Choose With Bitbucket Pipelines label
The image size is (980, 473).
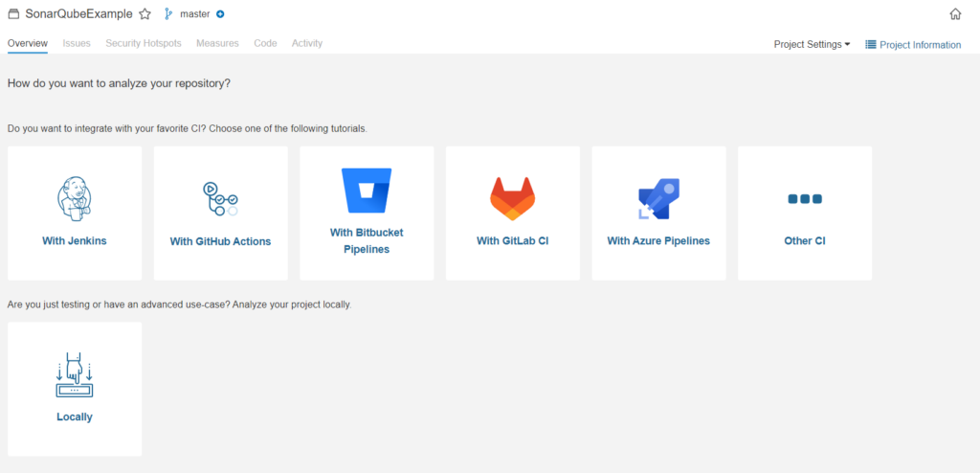pyautogui.click(x=367, y=241)
